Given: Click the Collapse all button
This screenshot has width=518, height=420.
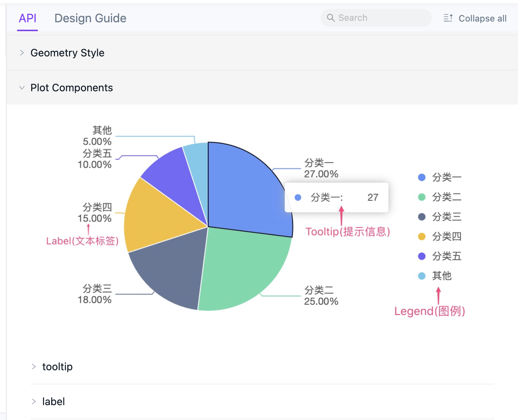Looking at the screenshot, I should (x=482, y=18).
